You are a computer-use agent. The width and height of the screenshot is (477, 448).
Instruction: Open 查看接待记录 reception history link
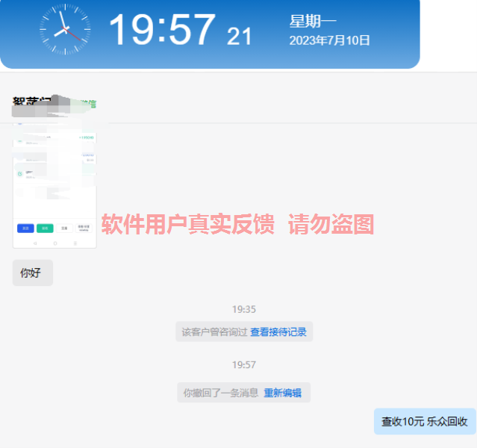click(x=278, y=332)
